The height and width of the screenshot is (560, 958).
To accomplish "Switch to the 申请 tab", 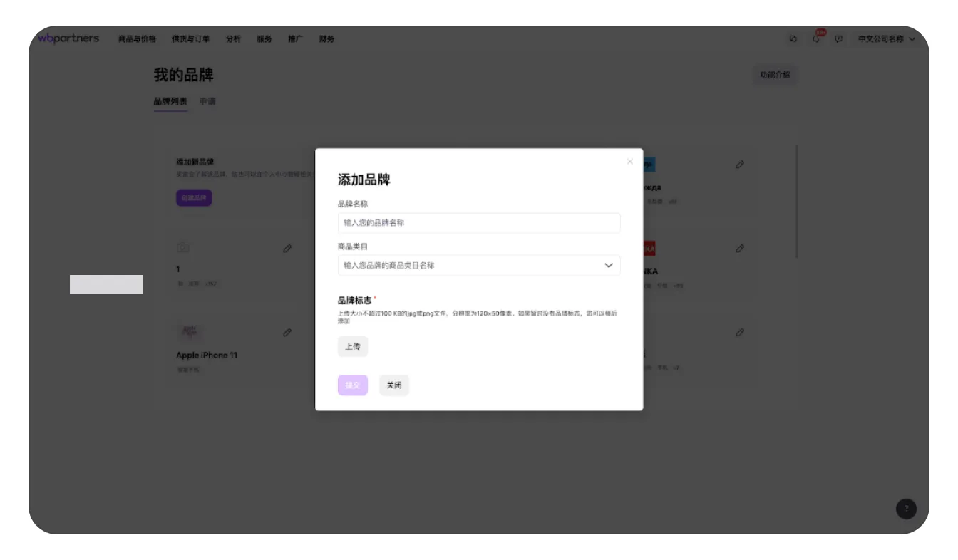I will [x=207, y=102].
